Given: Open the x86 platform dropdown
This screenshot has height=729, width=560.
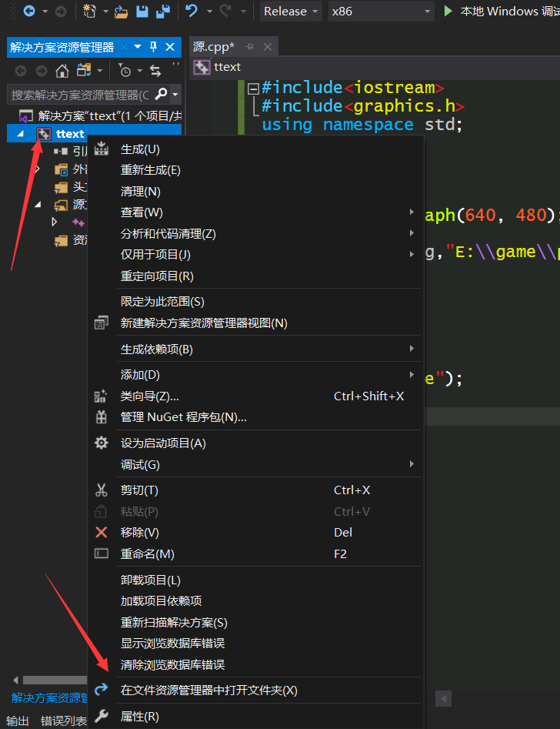Looking at the screenshot, I should pyautogui.click(x=381, y=11).
